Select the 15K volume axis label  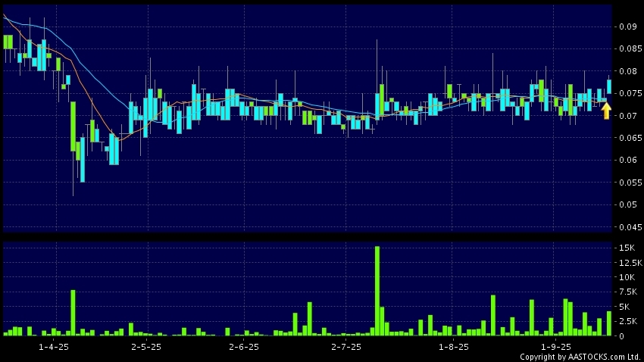(627, 248)
